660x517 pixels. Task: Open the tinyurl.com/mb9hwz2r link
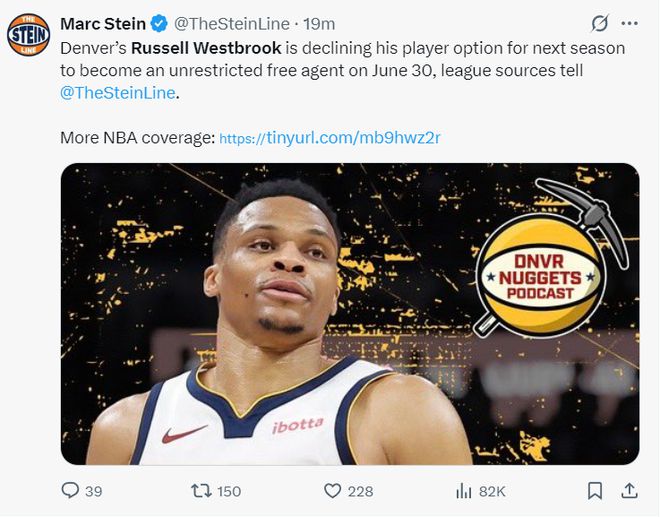pos(329,137)
